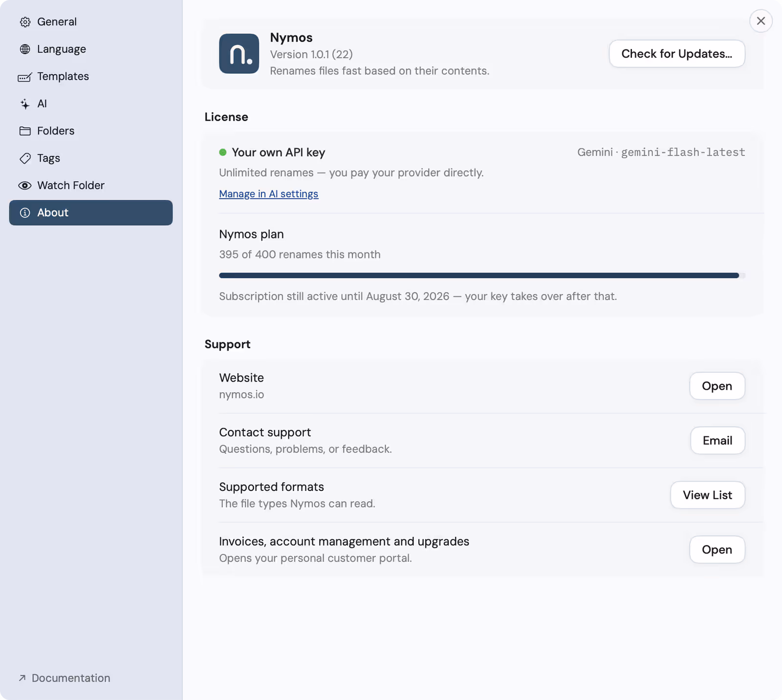Click the Nymos app name heading
This screenshot has height=700, width=782.
291,38
